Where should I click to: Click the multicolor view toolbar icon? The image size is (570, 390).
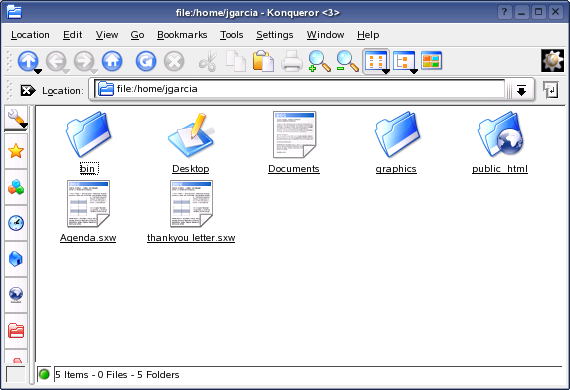pos(431,60)
